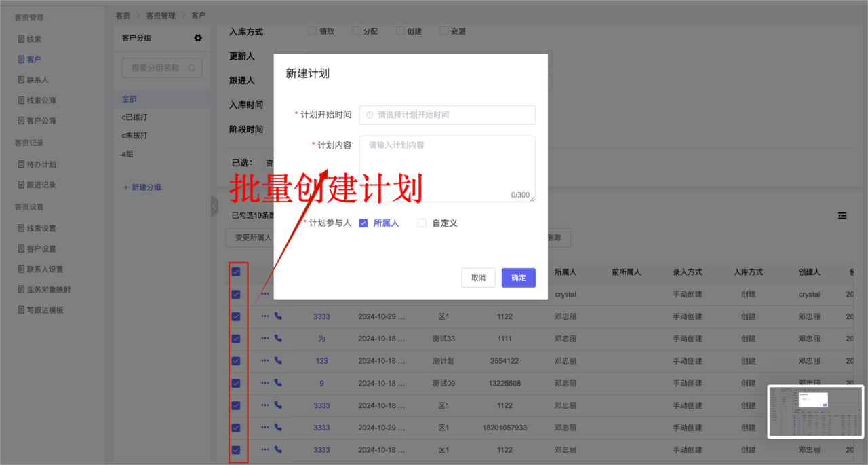Click the 线索设置 sidebar menu icon
The width and height of the screenshot is (868, 465).
point(21,229)
